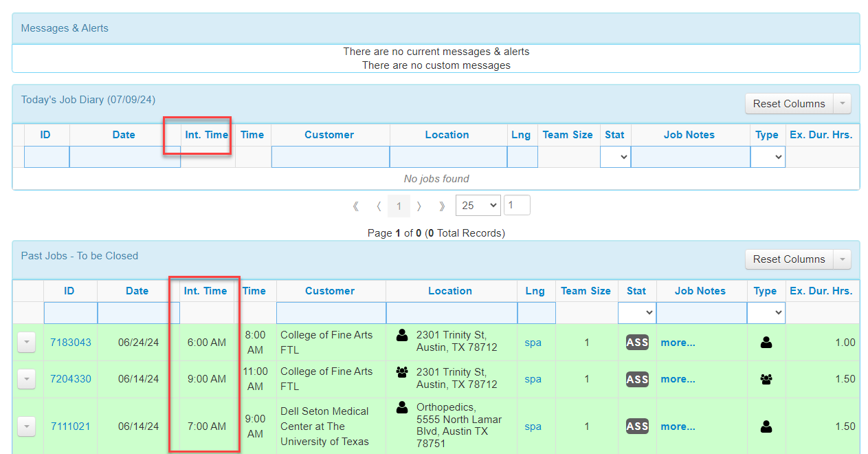The width and height of the screenshot is (868, 454).
Task: Expand the row actions arrow for job 7183043
Action: tap(26, 342)
